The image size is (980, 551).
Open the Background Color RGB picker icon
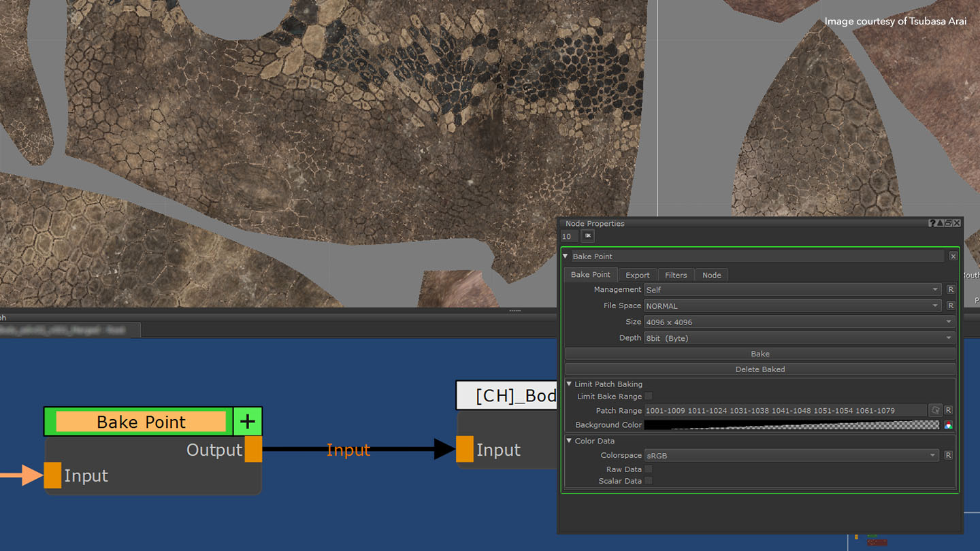click(x=948, y=426)
